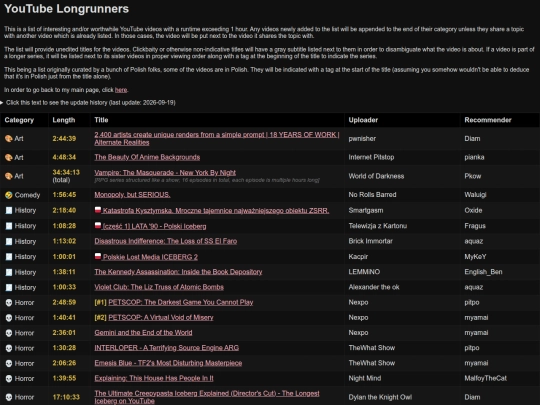The width and height of the screenshot is (540, 405).
Task: Open 'Violet Club: The Liz Truss of Atomic Bombs'
Action: click(x=159, y=287)
